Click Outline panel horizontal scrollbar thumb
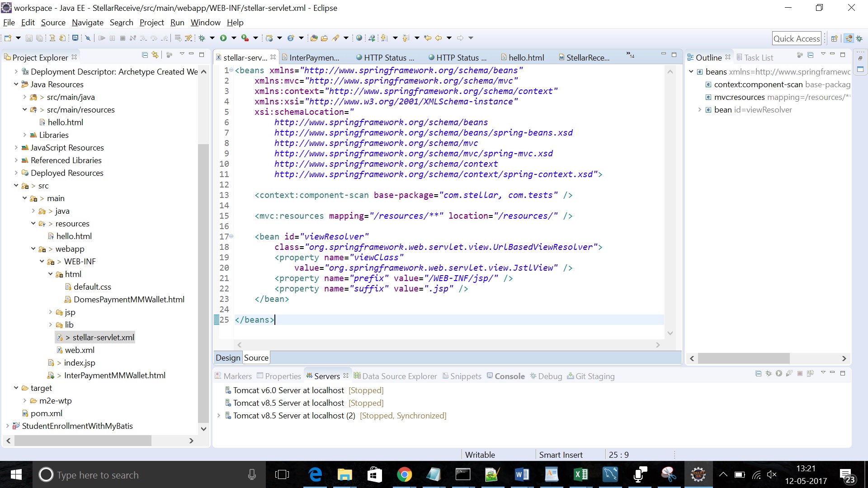This screenshot has height=488, width=868. coord(743,358)
